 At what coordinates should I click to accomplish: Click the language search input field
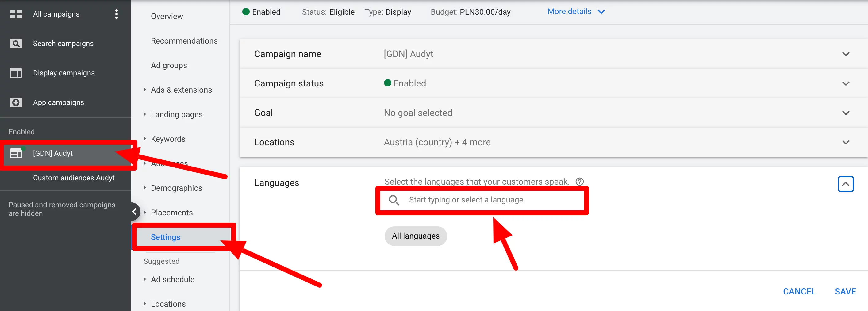coord(482,200)
